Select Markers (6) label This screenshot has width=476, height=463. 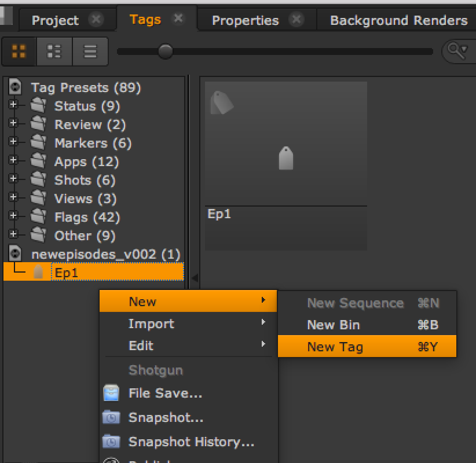coord(93,143)
